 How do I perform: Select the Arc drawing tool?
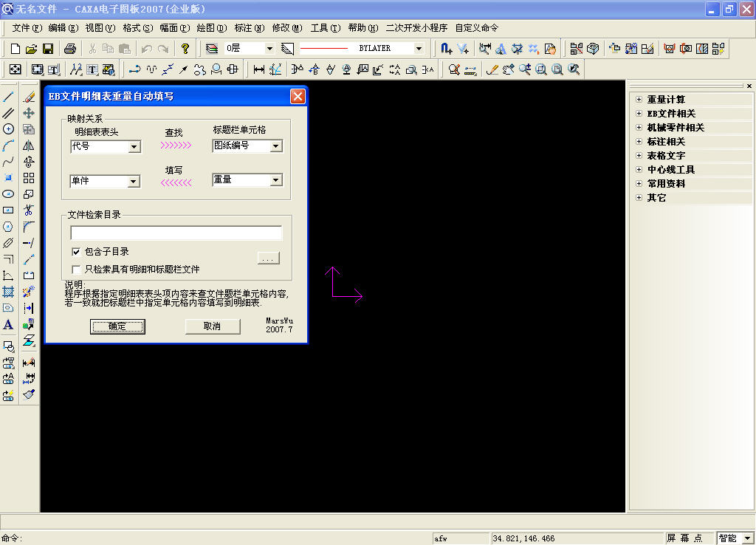[x=8, y=145]
